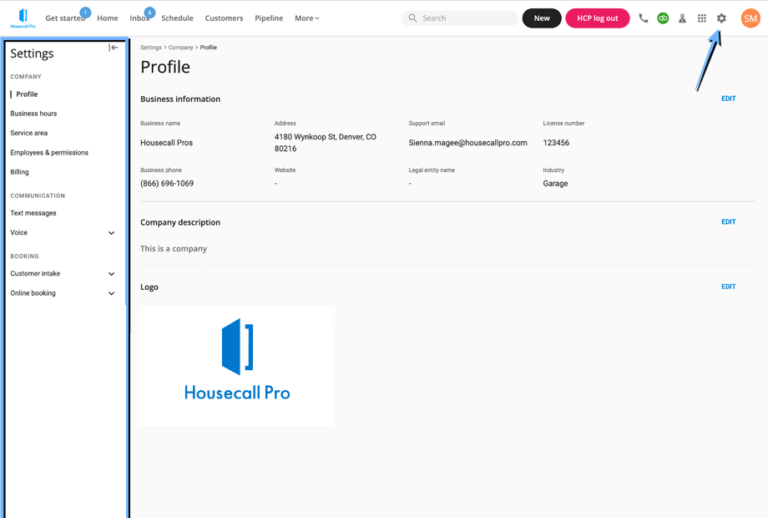
Task: Click the HCP log out button
Action: [597, 18]
